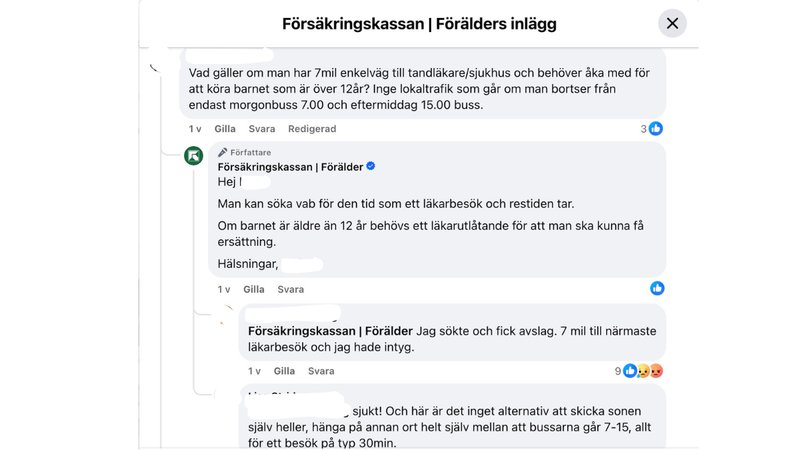This screenshot has height=450, width=800.
Task: Open tagged Försäkringskassan | Förälder mention
Action: point(330,331)
